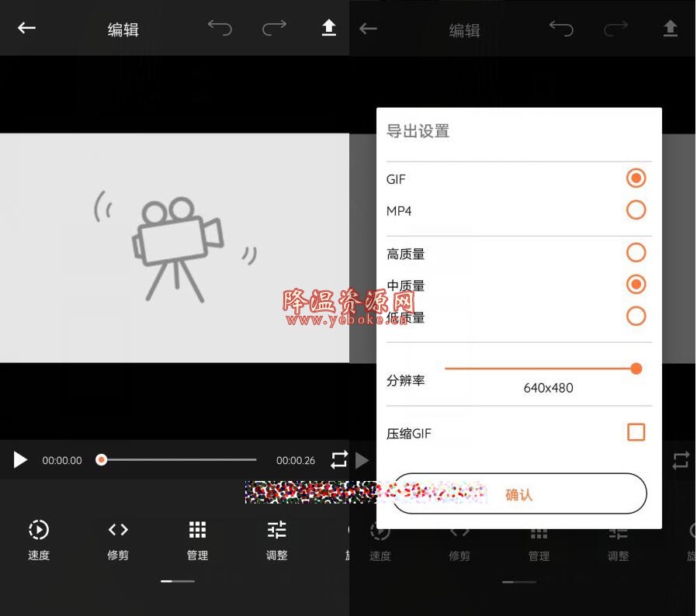Click the 编辑 title on the left screen
697x616 pixels.
tap(123, 29)
